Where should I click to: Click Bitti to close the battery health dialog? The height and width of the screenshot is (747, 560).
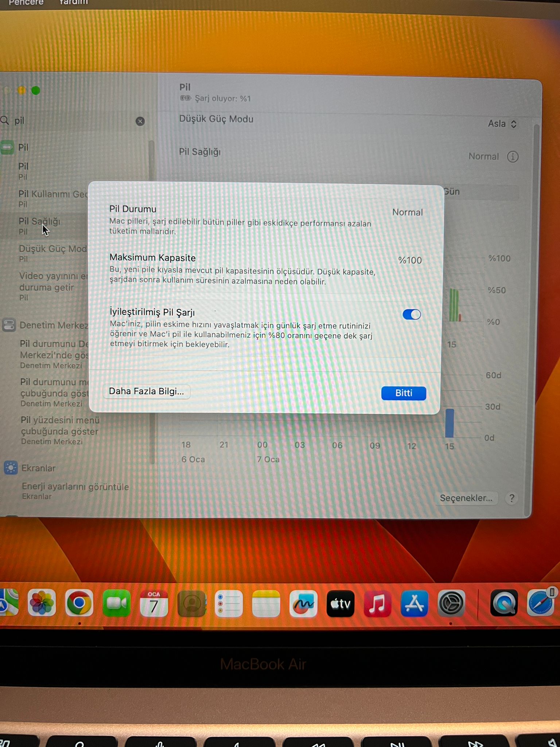[404, 393]
